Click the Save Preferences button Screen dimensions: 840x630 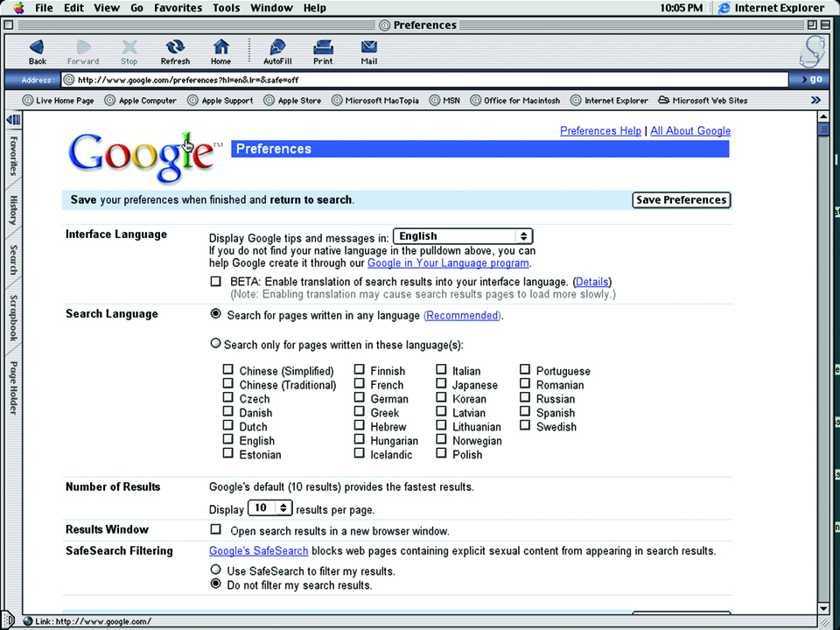pyautogui.click(x=682, y=199)
